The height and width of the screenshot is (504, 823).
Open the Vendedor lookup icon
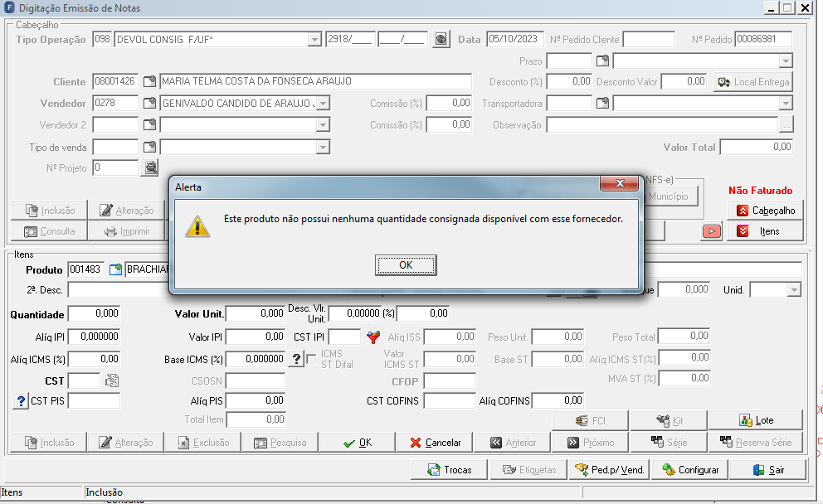(x=149, y=104)
